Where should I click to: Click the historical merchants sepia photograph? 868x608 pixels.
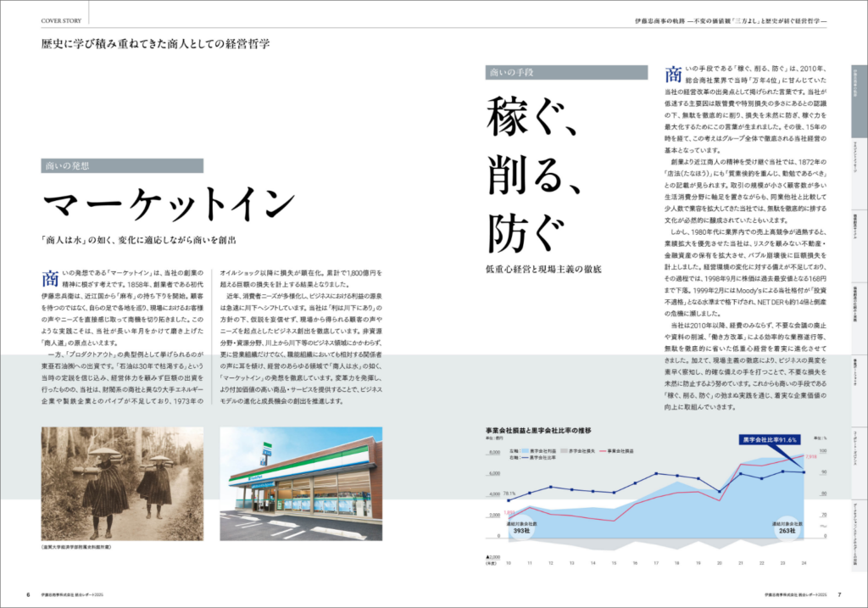pyautogui.click(x=121, y=483)
